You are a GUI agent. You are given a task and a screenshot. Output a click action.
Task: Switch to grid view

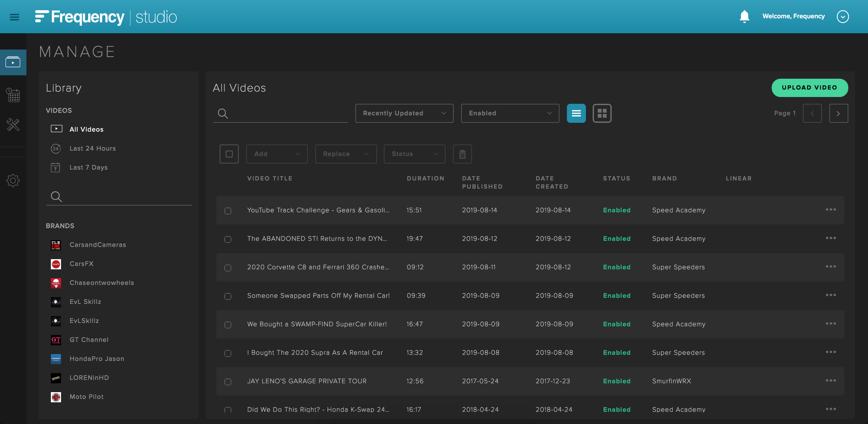(602, 113)
